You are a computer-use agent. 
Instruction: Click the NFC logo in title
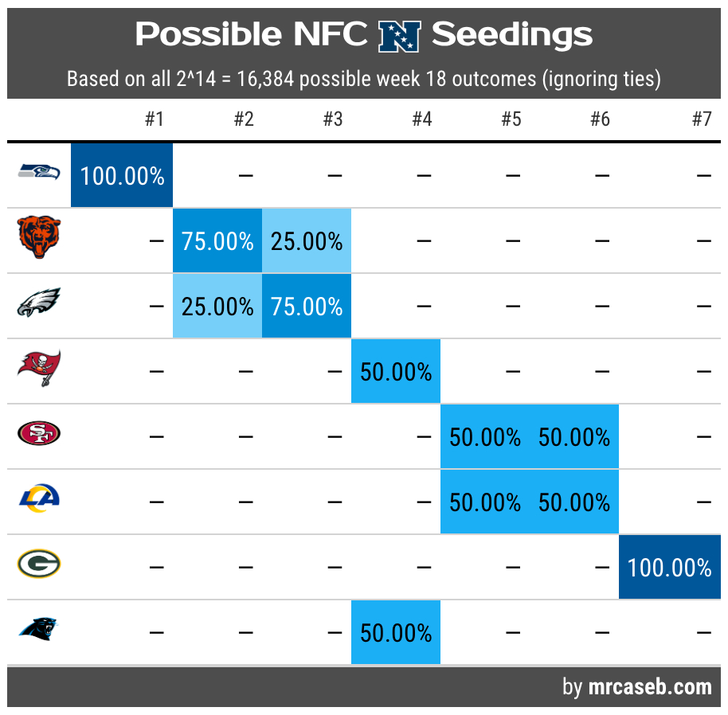(398, 36)
